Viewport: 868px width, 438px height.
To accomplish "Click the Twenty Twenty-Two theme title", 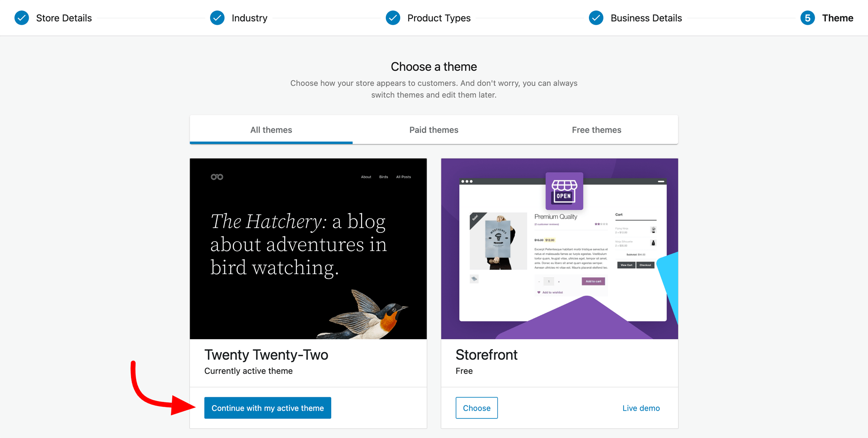I will (x=266, y=355).
